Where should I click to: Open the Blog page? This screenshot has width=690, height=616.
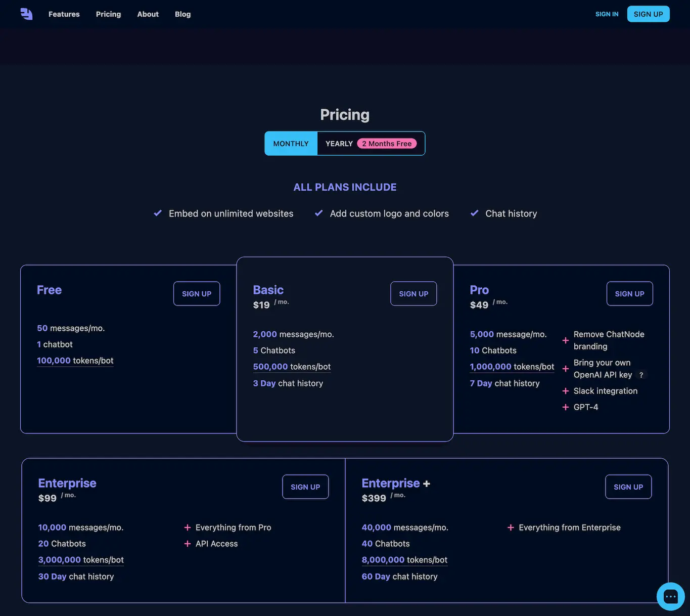182,14
